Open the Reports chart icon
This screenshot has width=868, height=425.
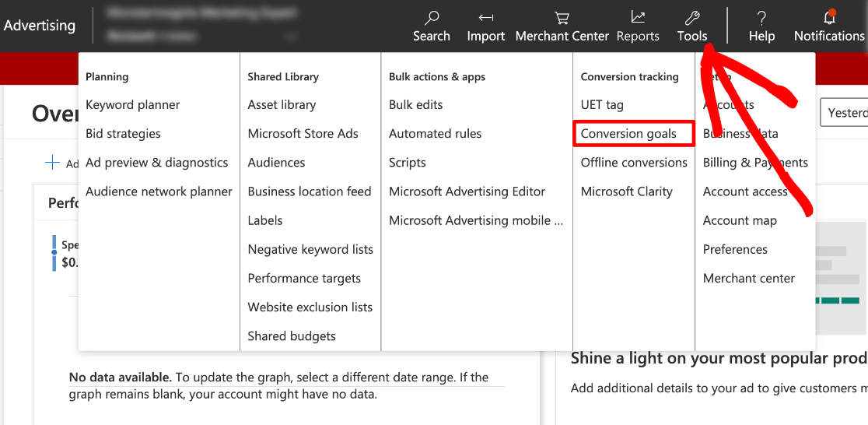638,17
